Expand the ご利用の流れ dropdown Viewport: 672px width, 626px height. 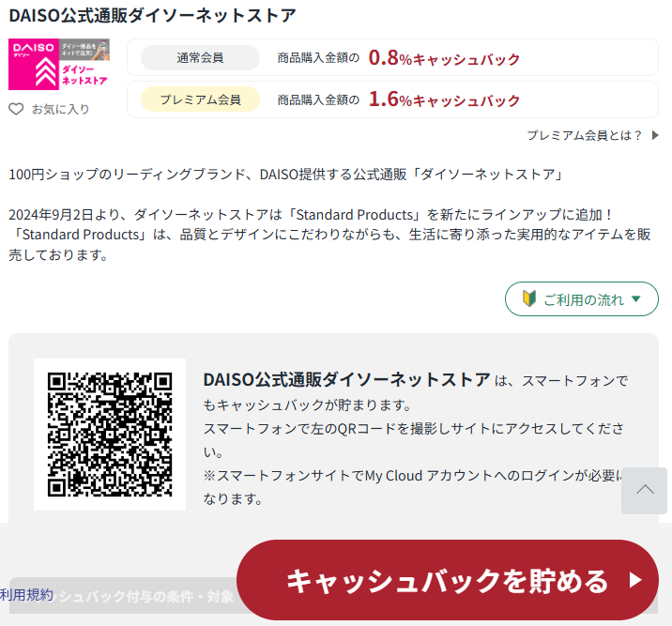582,299
